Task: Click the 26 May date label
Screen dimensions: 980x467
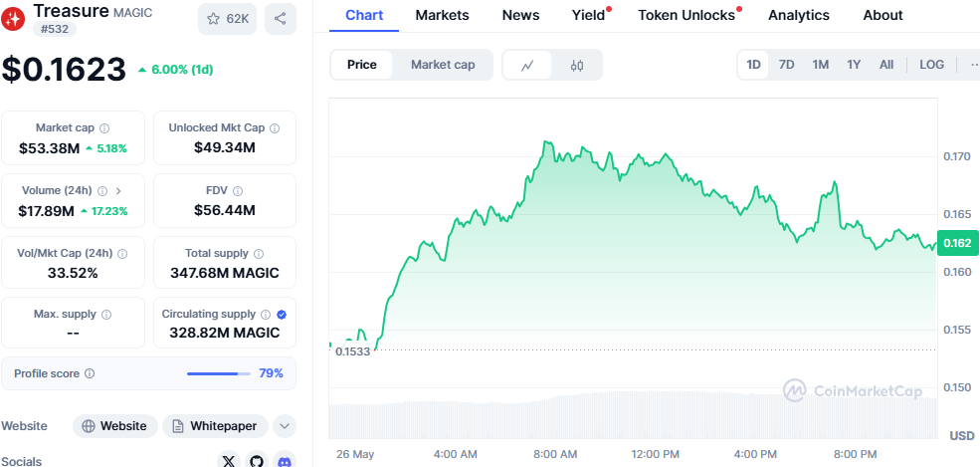Action: (x=354, y=454)
